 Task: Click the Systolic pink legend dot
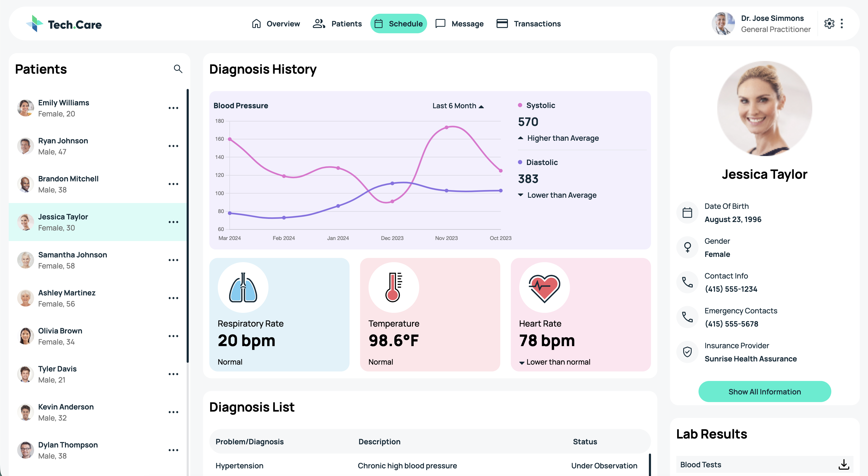tap(520, 105)
